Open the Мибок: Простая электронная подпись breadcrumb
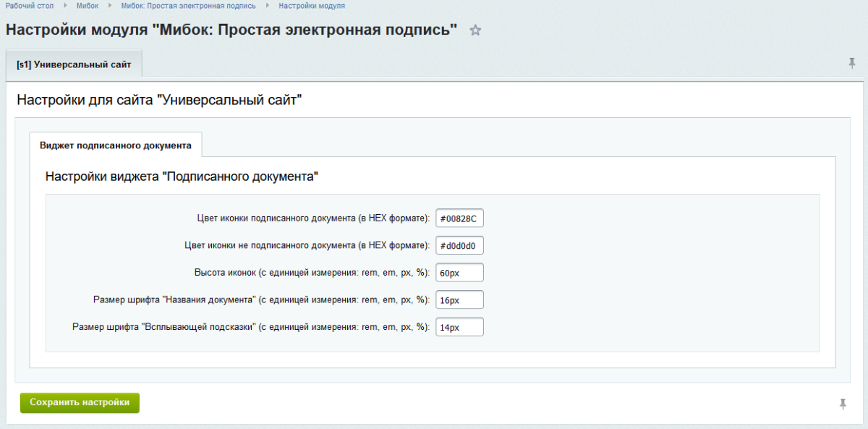 coord(187,6)
